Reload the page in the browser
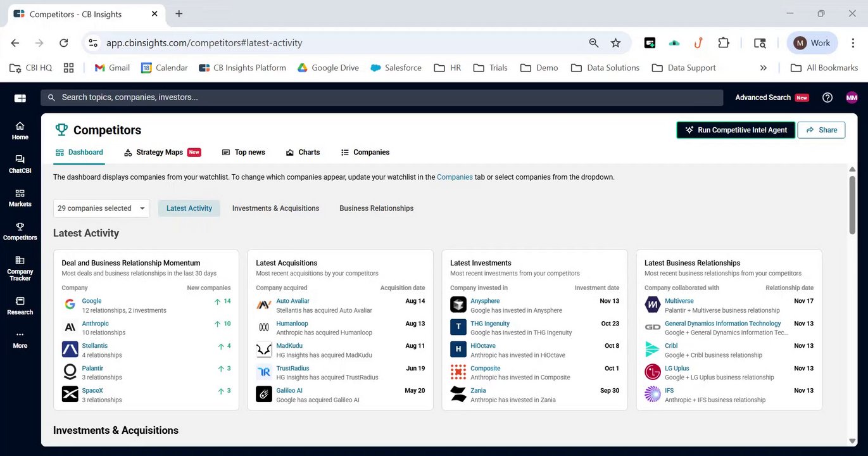The image size is (868, 456). (x=63, y=43)
